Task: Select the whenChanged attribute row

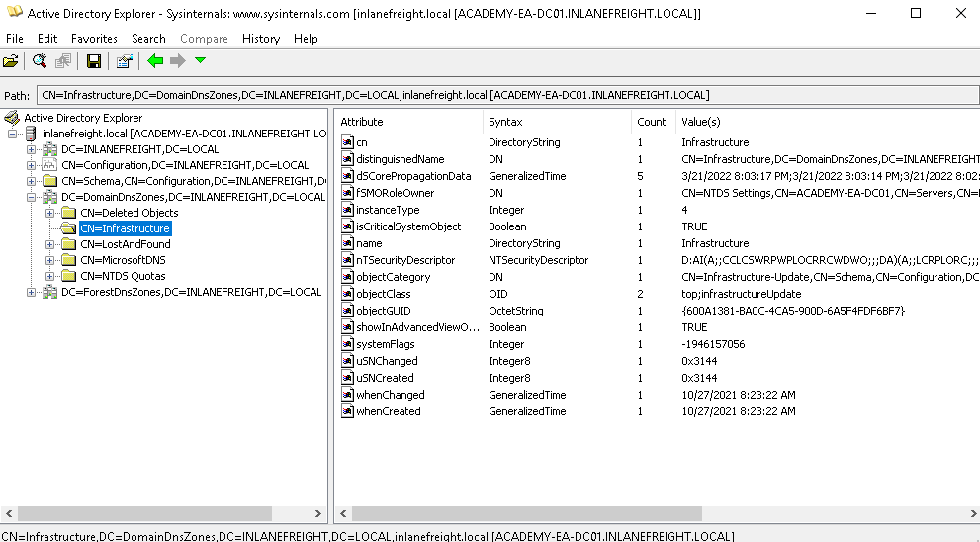Action: tap(660, 395)
